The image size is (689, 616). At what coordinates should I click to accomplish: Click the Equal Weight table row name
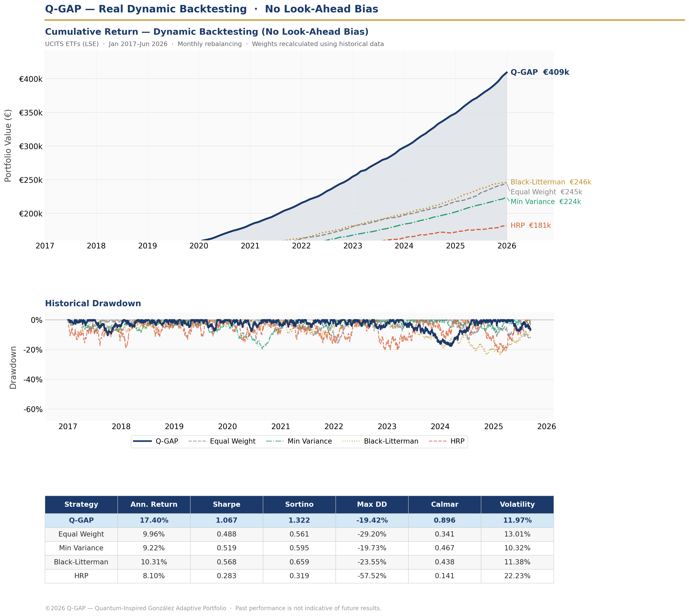click(x=81, y=534)
